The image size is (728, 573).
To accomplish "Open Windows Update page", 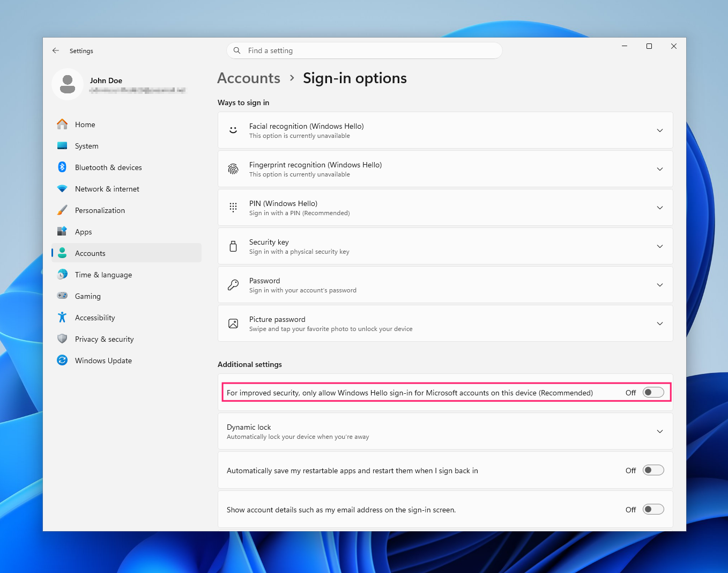I will click(x=127, y=361).
